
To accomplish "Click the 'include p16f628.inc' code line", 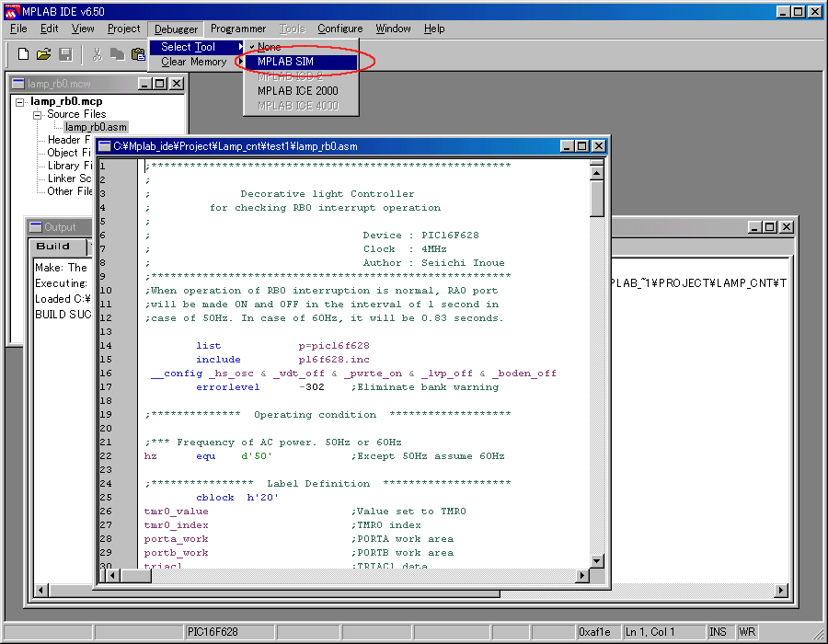I will click(282, 360).
